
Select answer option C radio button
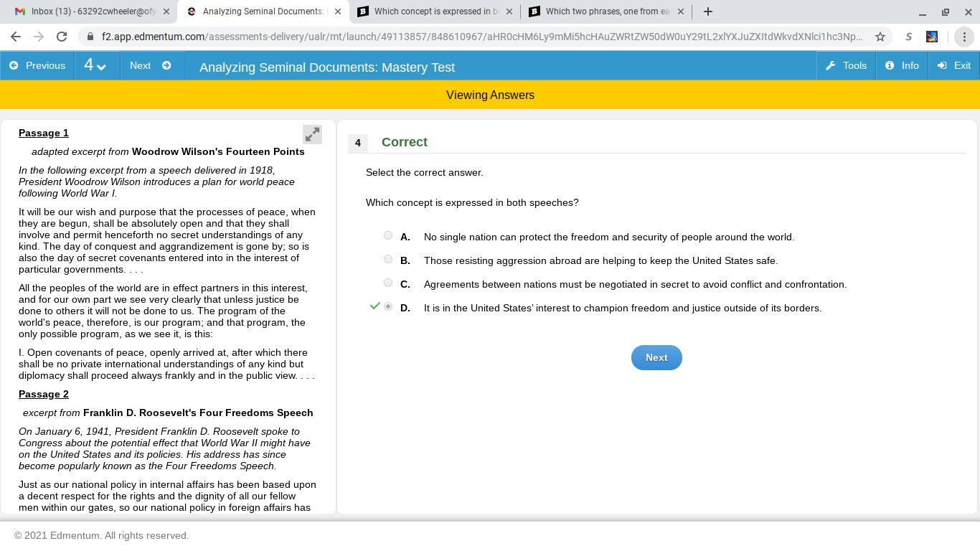pyautogui.click(x=388, y=283)
